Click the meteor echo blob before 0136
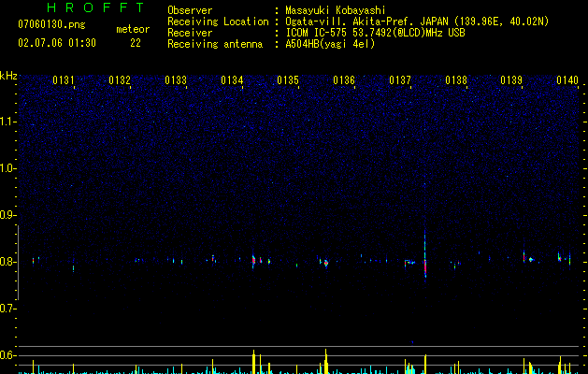588x374 pixels. 326,264
